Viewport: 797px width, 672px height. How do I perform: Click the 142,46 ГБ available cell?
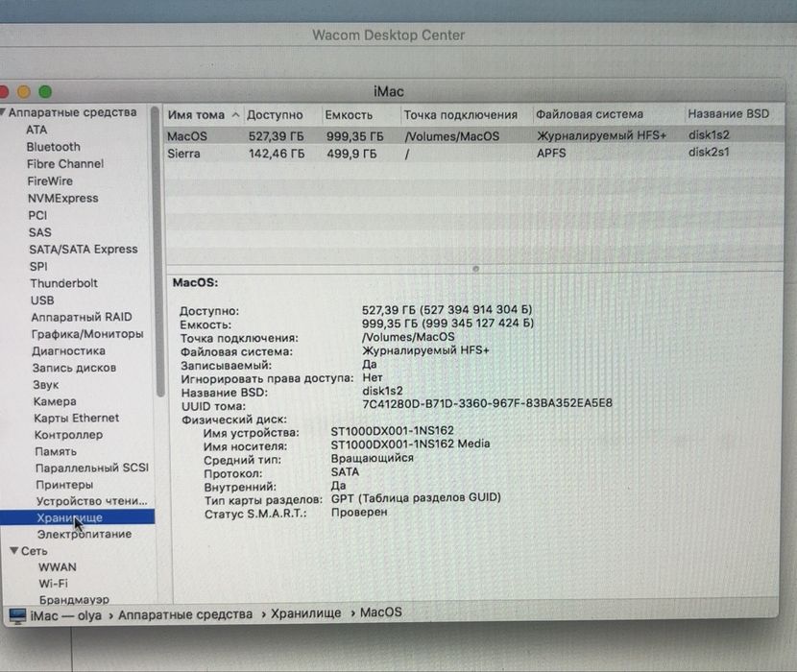point(277,154)
